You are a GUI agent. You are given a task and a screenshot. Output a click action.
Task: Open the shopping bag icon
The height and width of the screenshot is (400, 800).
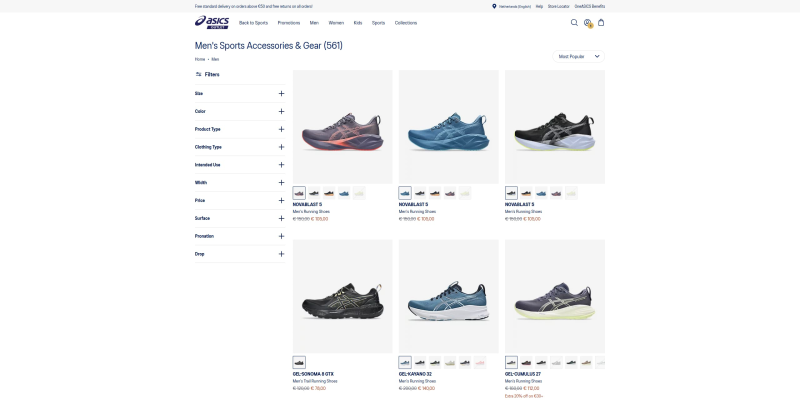[601, 22]
